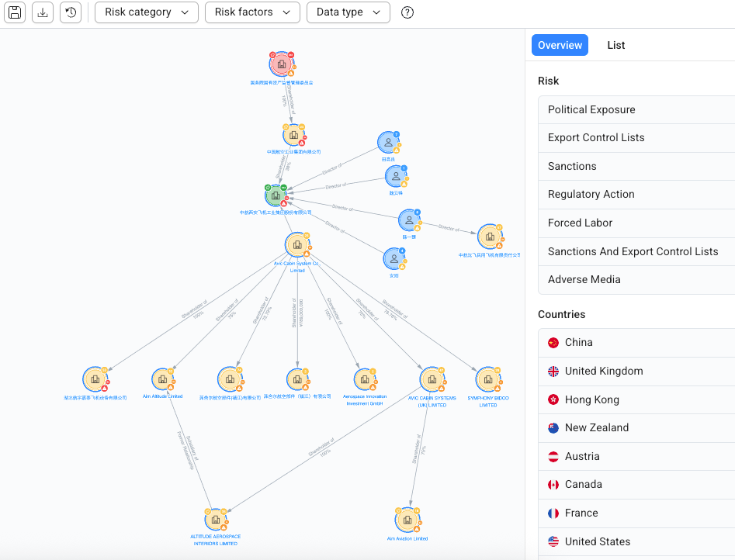The image size is (735, 560).
Task: Open the history clock icon
Action: pos(71,12)
